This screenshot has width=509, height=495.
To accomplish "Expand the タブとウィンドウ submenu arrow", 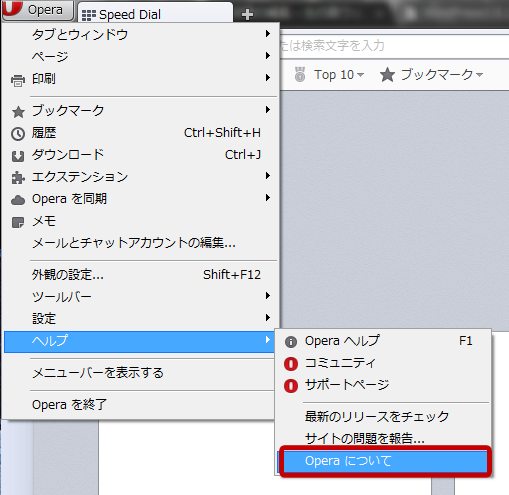I will click(x=268, y=34).
